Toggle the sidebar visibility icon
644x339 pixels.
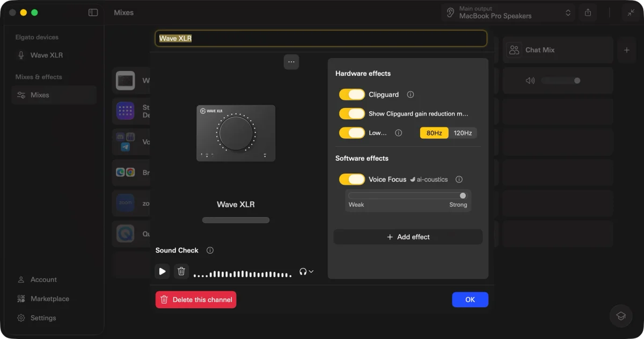point(93,12)
